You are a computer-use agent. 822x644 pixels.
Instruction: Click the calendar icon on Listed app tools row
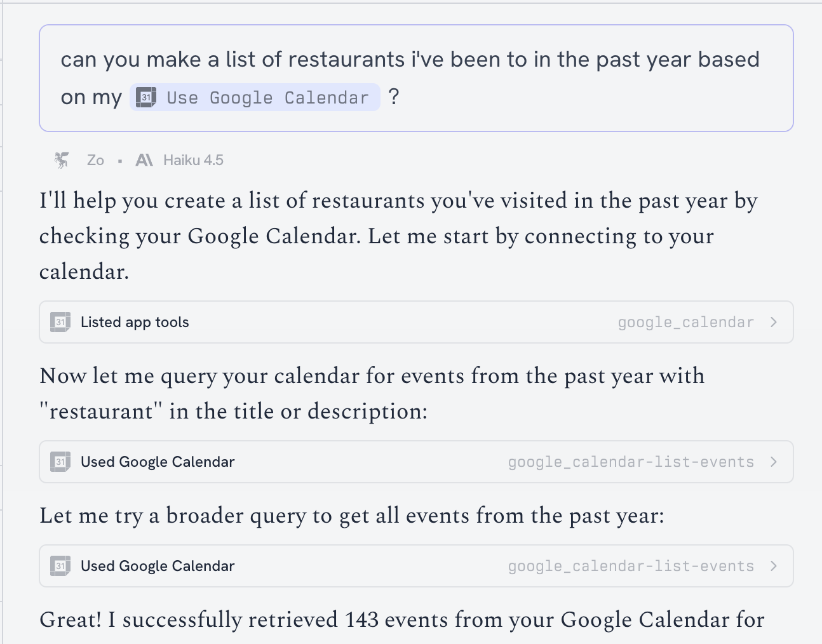pyautogui.click(x=60, y=322)
